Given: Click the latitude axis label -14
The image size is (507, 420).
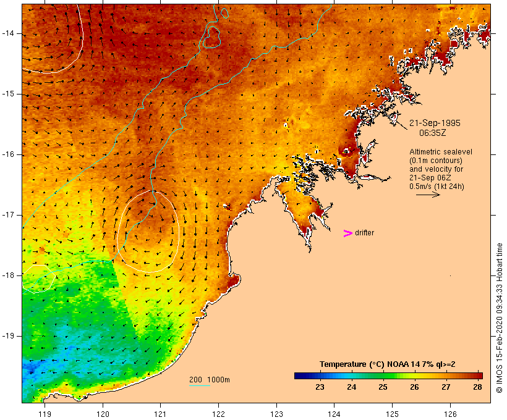Looking at the screenshot, I should tap(7, 33).
